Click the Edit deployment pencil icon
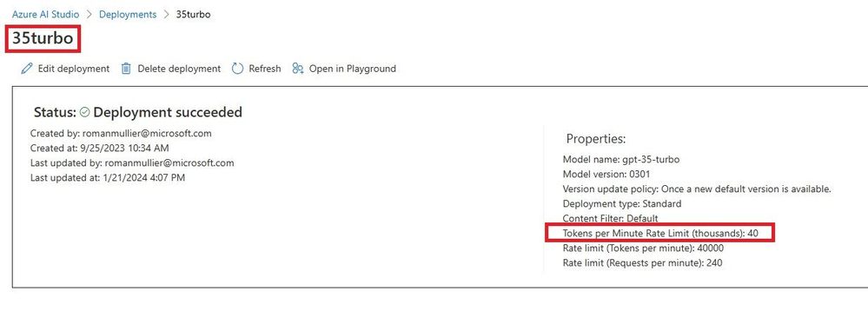 (27, 69)
